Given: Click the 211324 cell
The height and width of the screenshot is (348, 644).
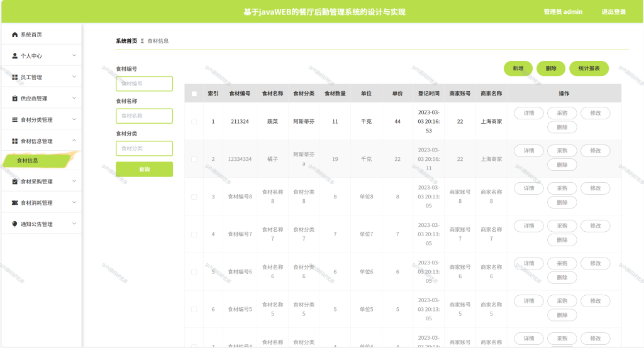Looking at the screenshot, I should point(240,121).
